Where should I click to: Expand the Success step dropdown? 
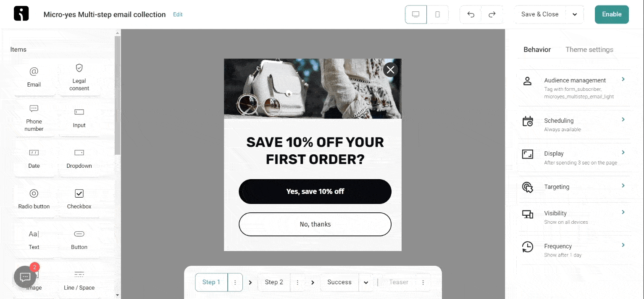pyautogui.click(x=366, y=283)
